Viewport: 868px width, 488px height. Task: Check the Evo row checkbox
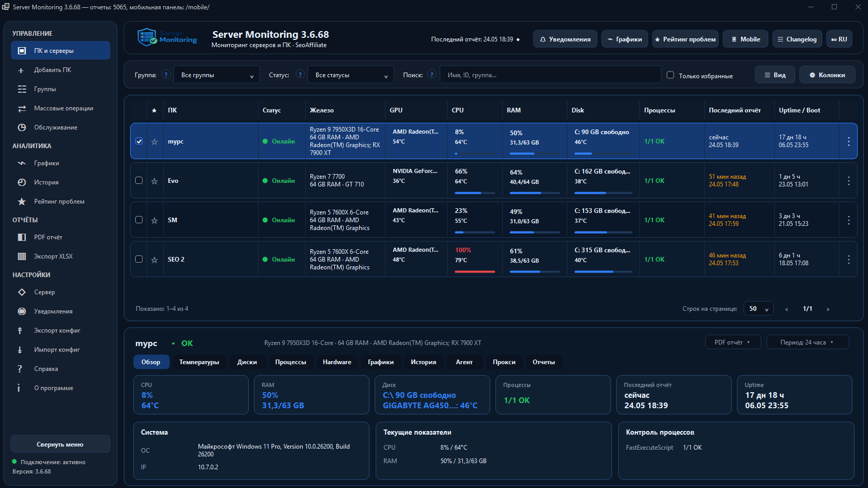tap(139, 180)
